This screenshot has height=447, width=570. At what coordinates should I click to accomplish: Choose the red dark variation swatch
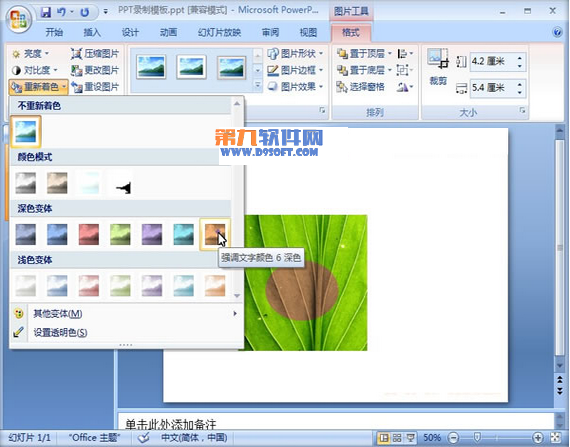[x=89, y=234]
